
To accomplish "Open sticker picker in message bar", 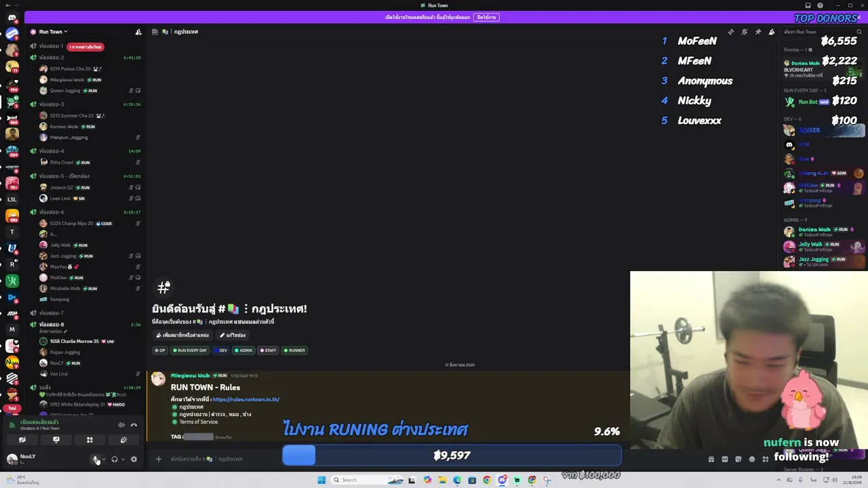I will click(738, 460).
